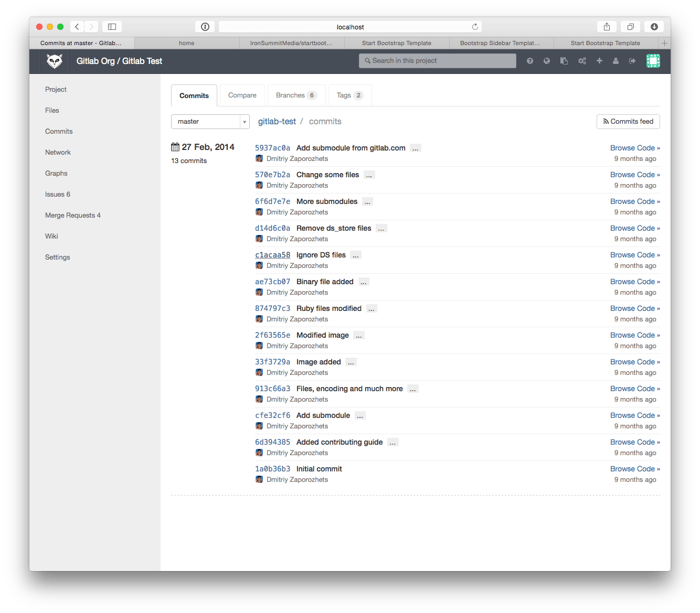
Task: Open the snippets clipboard icon
Action: click(x=564, y=61)
